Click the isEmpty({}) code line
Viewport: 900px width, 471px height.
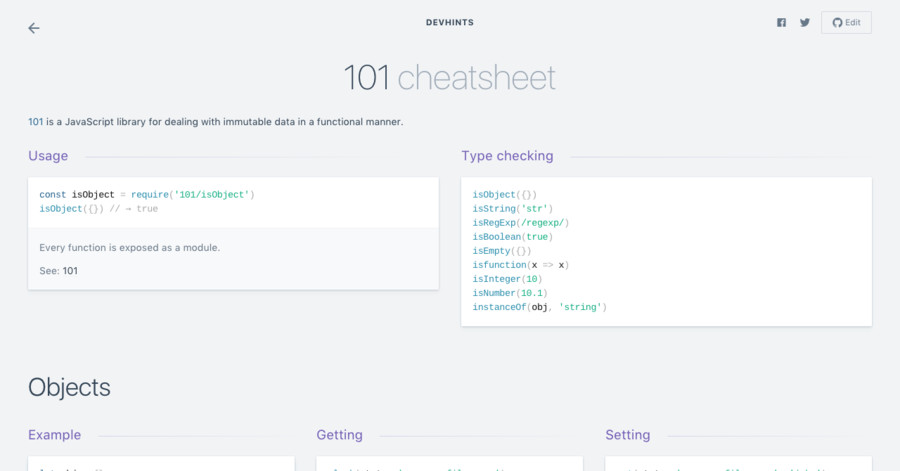click(x=502, y=251)
